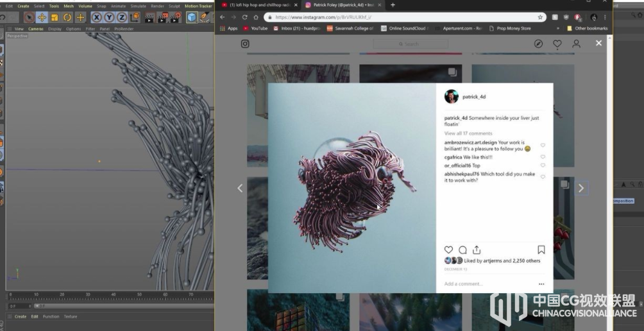Open the viewport Display menu
Screen dimensions: 644x331
pyautogui.click(x=55, y=29)
